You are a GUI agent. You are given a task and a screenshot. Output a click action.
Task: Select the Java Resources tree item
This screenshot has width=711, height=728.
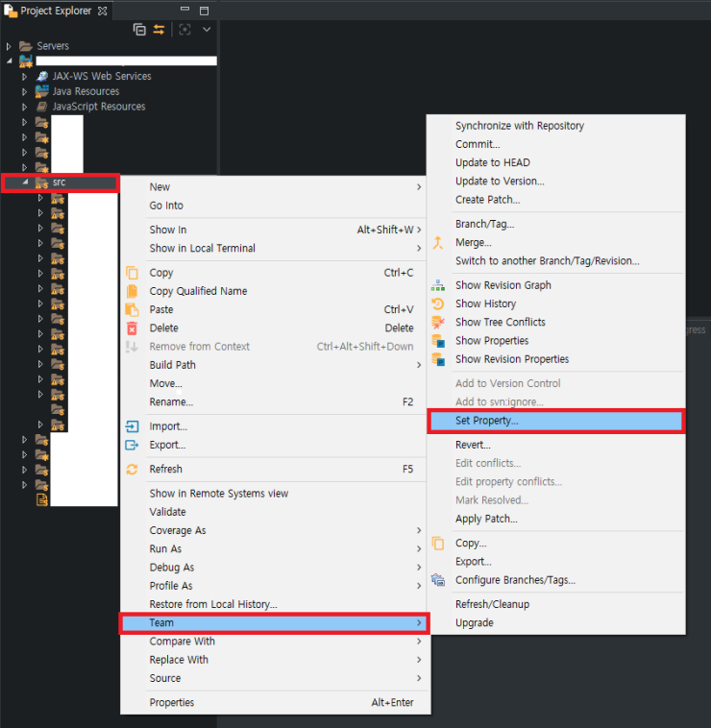[86, 91]
